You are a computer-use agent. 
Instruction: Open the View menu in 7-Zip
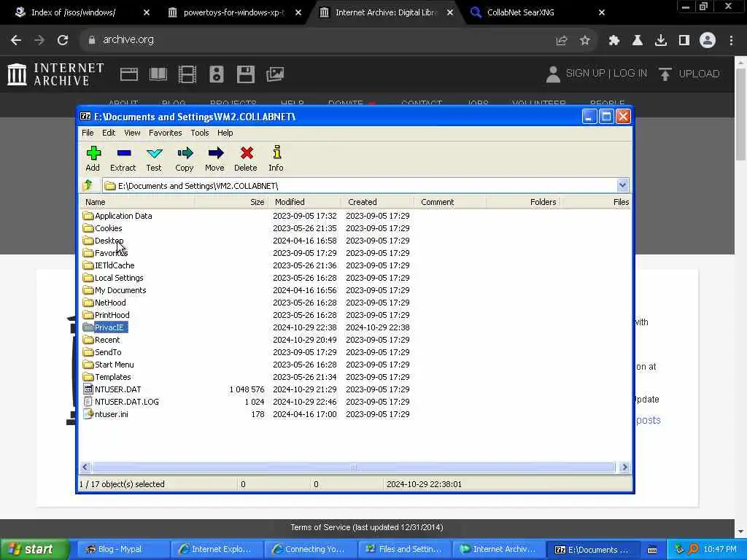pyautogui.click(x=133, y=133)
